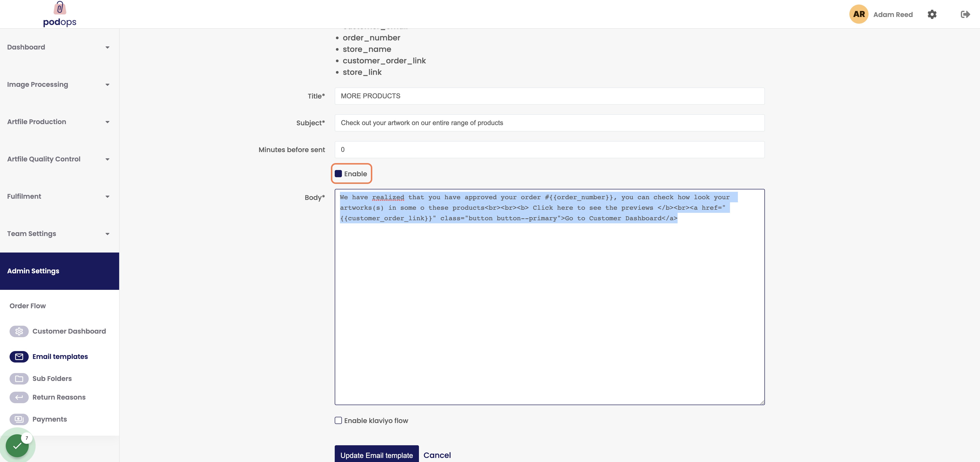Click inside the Body text area

point(549,297)
